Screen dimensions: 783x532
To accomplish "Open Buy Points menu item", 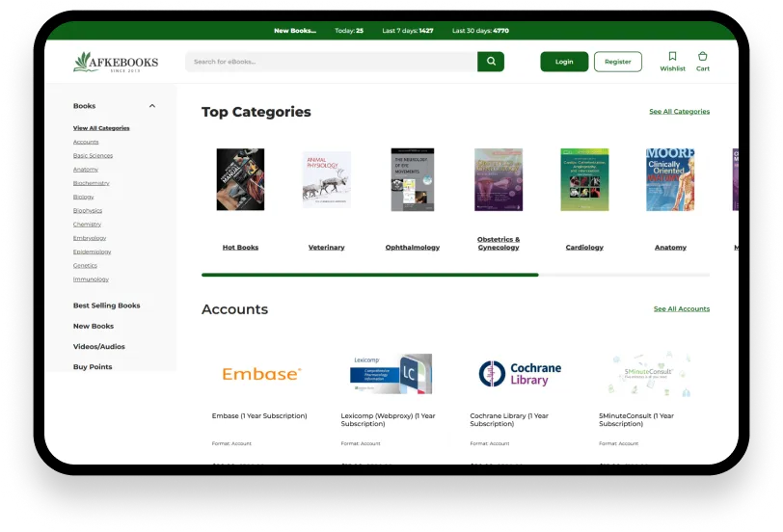I will (x=93, y=367).
